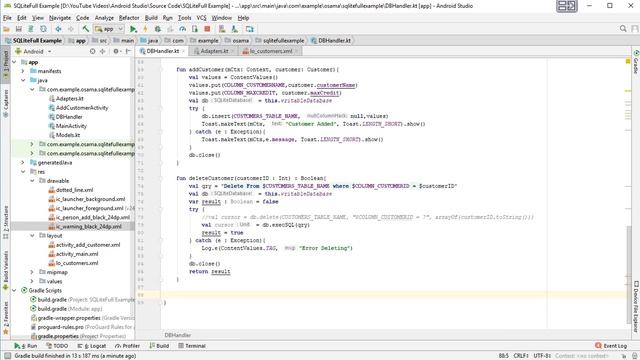Open the TODO tool window button
This screenshot has height=360, width=640.
pyautogui.click(x=57, y=346)
